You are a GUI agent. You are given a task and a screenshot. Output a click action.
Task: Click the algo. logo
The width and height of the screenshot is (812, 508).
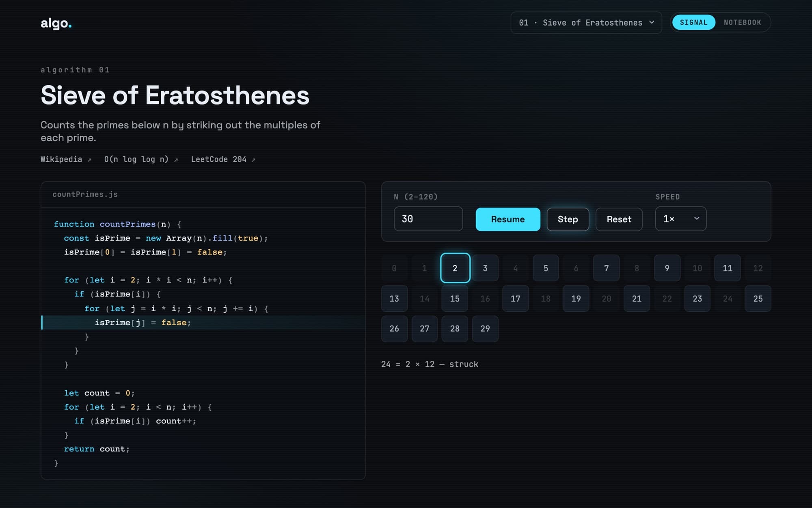pyautogui.click(x=56, y=23)
